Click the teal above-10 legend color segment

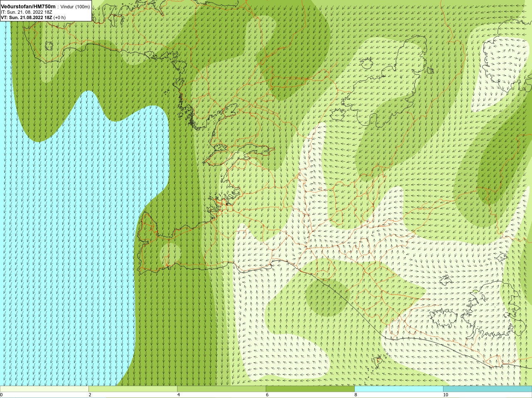point(488,389)
